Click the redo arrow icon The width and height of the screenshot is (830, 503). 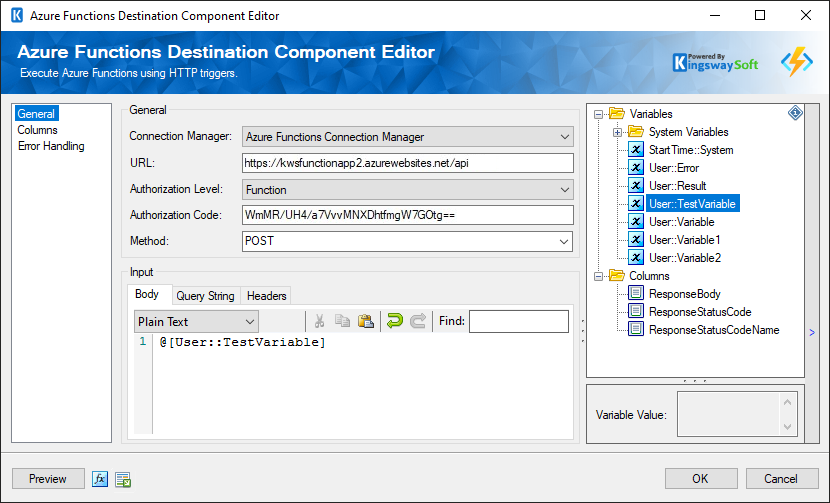tap(418, 321)
